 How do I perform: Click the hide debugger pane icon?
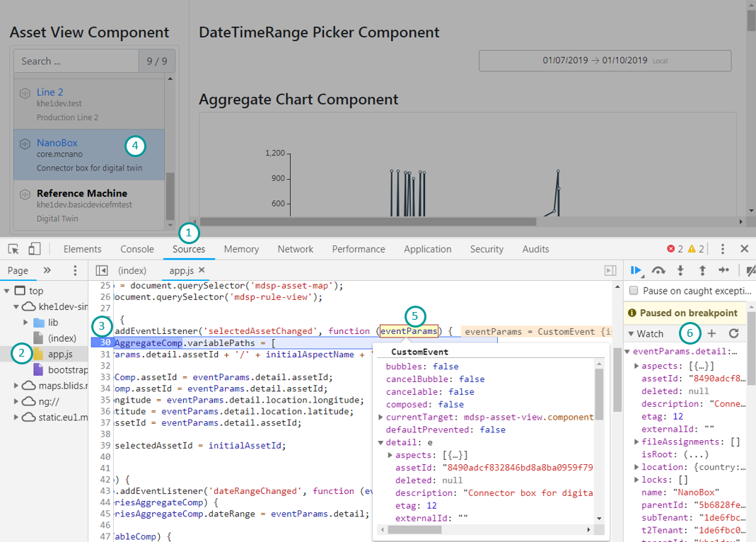[x=610, y=270]
